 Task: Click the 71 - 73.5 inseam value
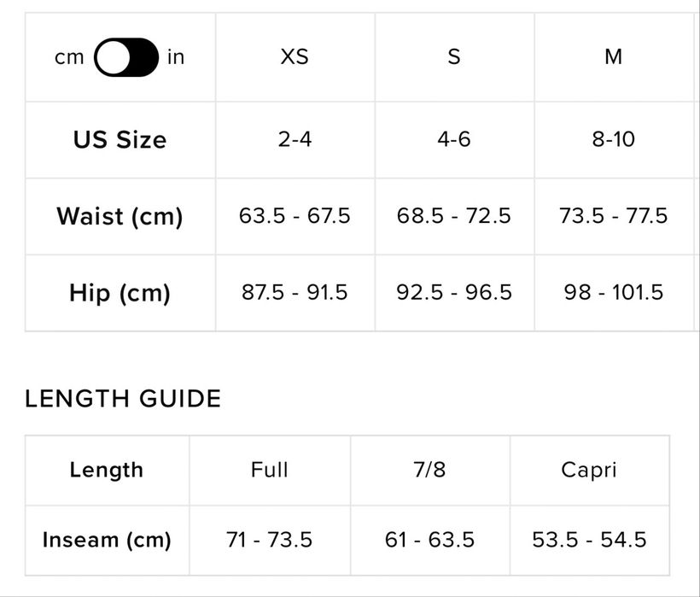[x=270, y=540]
